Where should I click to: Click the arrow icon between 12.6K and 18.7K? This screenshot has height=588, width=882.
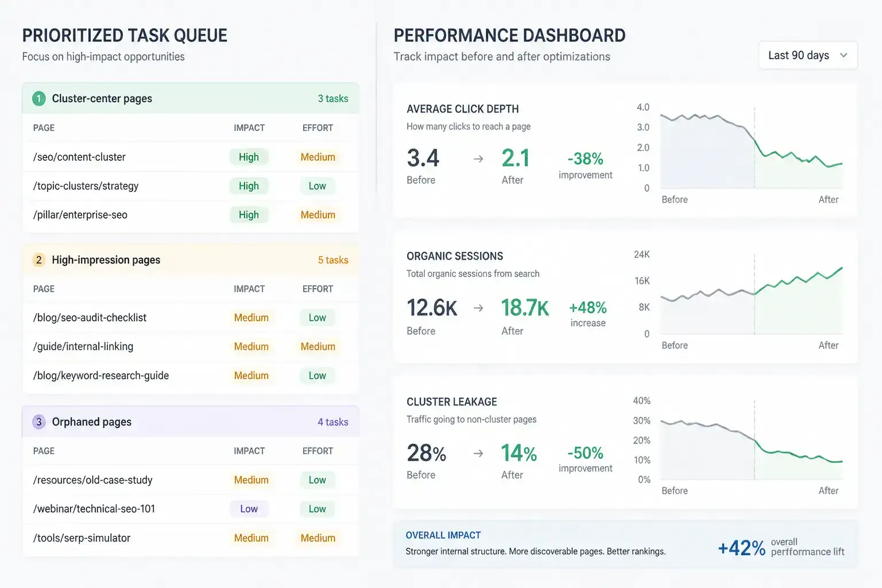tap(478, 308)
